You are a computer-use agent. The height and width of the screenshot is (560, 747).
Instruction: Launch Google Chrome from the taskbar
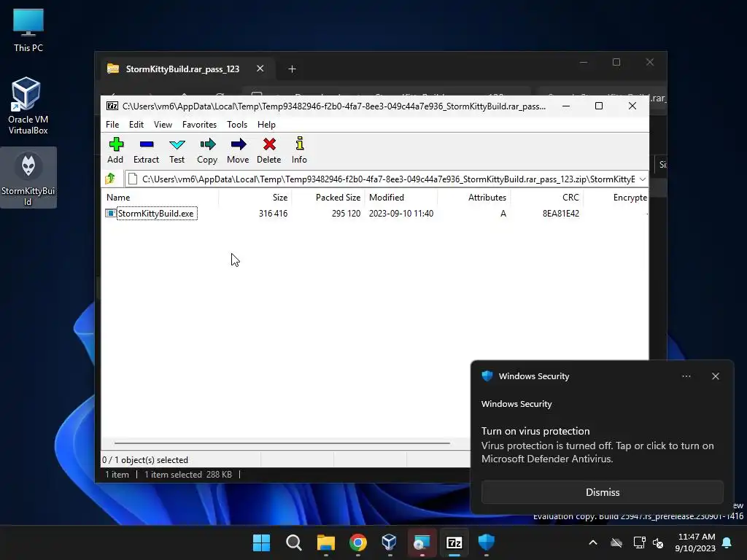[x=357, y=542]
